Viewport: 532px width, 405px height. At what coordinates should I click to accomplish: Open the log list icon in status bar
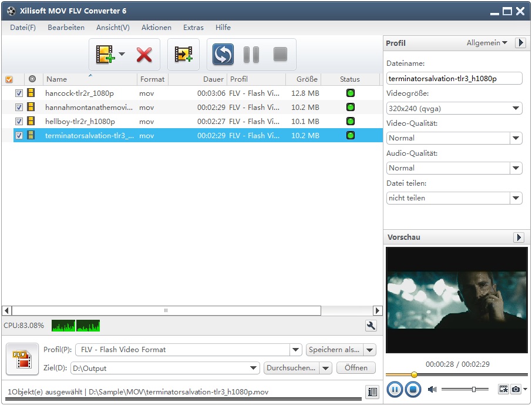372,391
